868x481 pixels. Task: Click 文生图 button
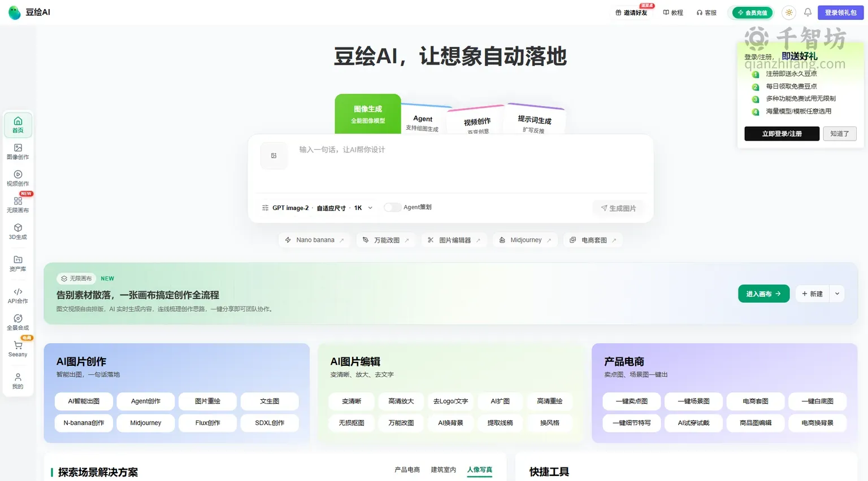pos(270,401)
